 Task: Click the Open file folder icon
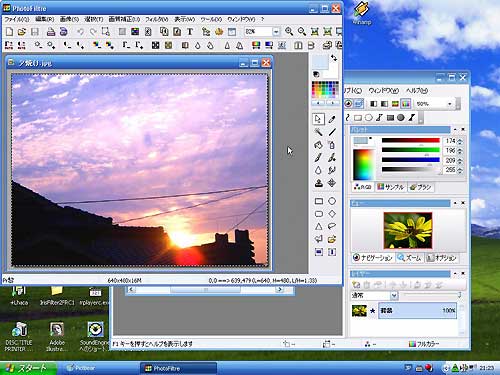22,32
